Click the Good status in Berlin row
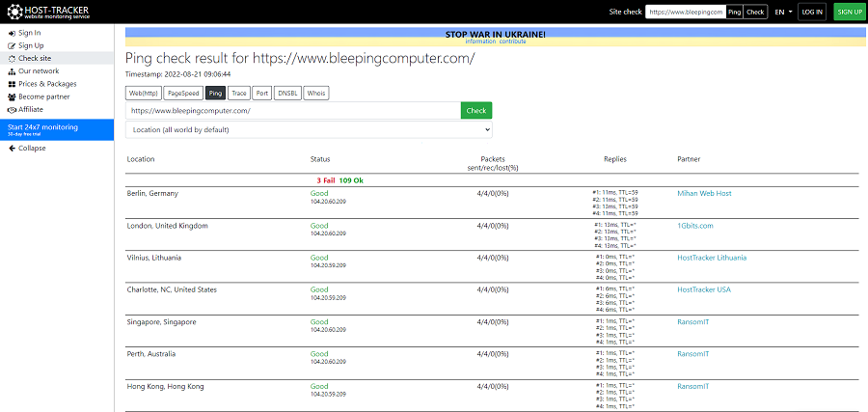This screenshot has height=412, width=868. 319,193
